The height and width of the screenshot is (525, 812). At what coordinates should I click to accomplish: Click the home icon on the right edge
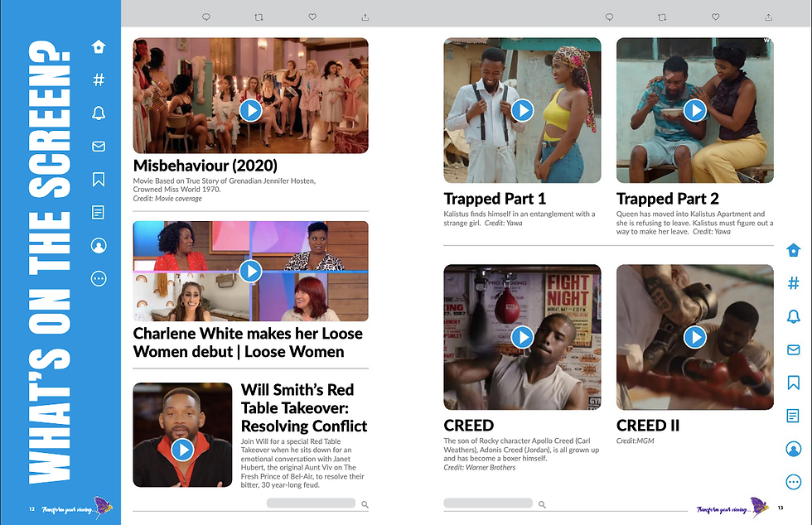point(794,250)
